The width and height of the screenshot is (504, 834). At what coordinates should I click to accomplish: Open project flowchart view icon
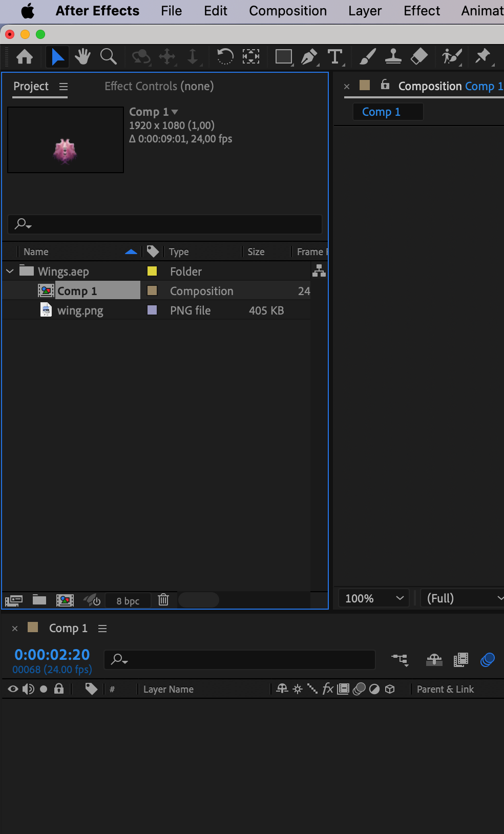[x=319, y=270]
